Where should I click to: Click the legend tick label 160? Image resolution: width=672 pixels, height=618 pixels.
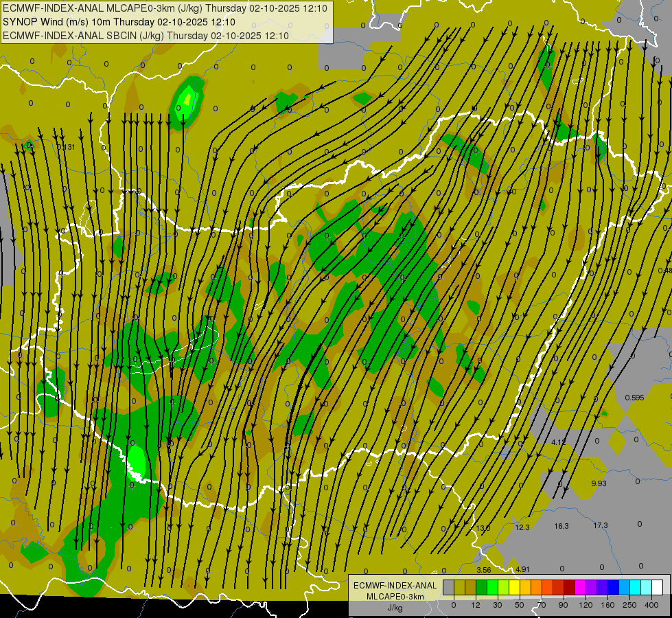pos(607,605)
